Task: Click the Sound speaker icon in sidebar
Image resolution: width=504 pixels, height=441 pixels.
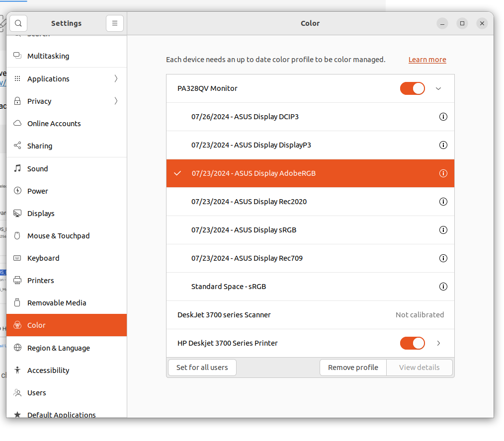Action: click(x=18, y=168)
